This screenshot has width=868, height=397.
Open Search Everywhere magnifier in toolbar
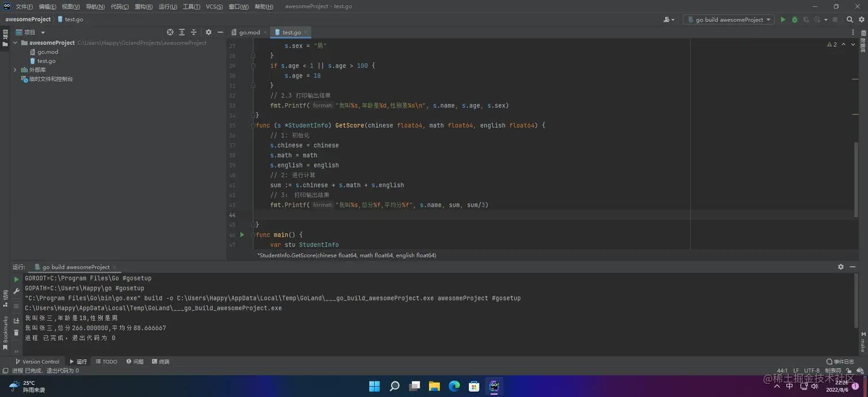[850, 20]
